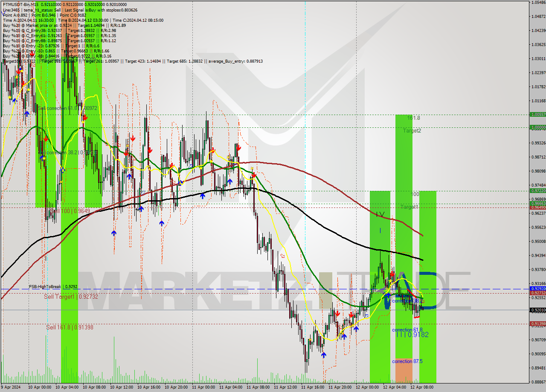The width and height of the screenshot is (546, 392).
Task: Select the black 0.92010 current price tag
Action: tap(537, 310)
